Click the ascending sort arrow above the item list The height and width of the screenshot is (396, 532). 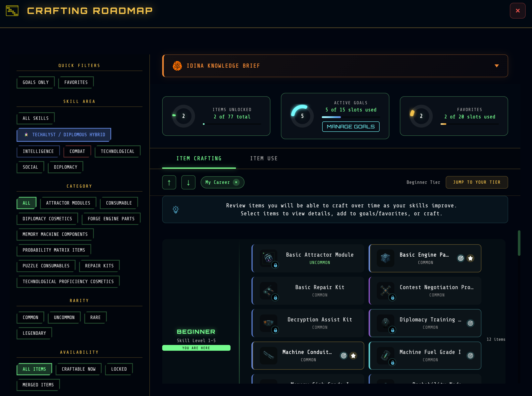[169, 182]
